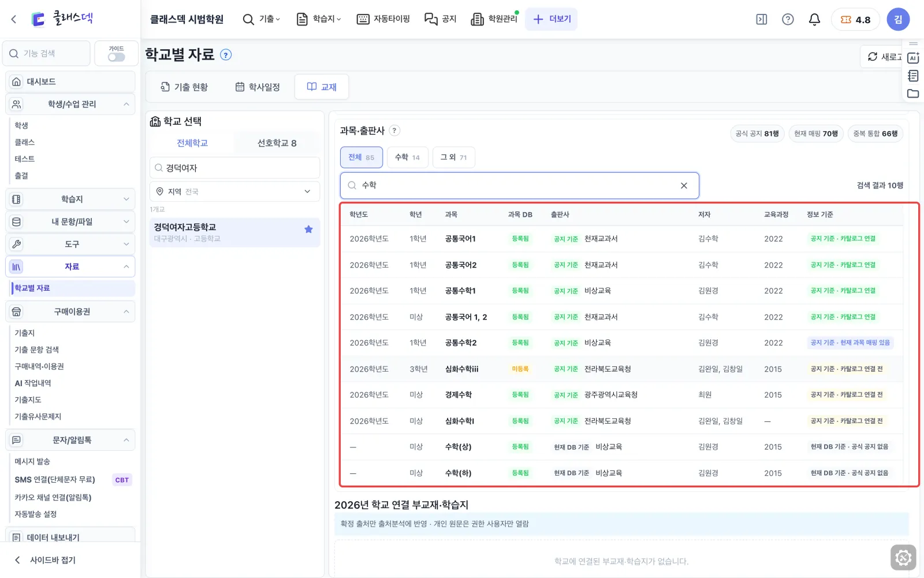This screenshot has width=924, height=578.
Task: Open the notifications bell
Action: [814, 19]
